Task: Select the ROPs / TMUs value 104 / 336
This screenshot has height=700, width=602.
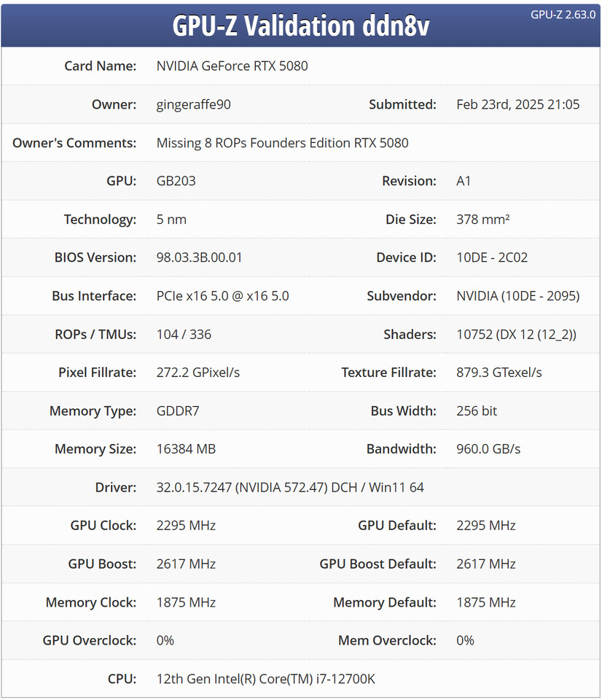Action: (184, 335)
